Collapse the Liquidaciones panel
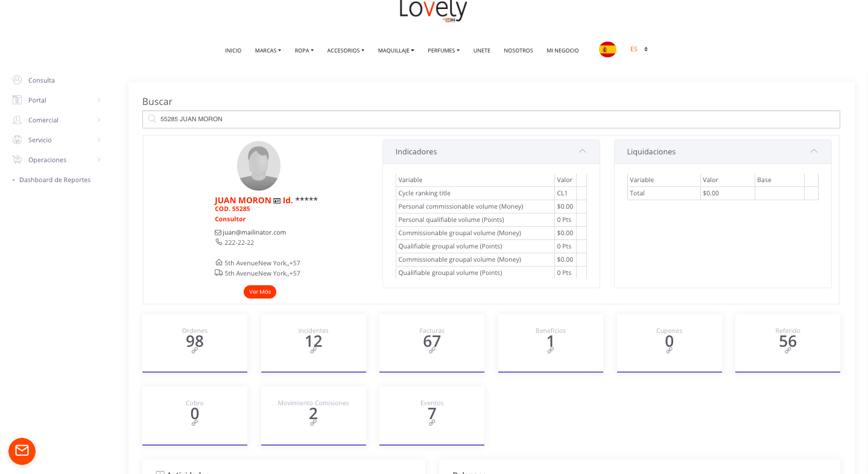This screenshot has width=868, height=474. [x=814, y=151]
